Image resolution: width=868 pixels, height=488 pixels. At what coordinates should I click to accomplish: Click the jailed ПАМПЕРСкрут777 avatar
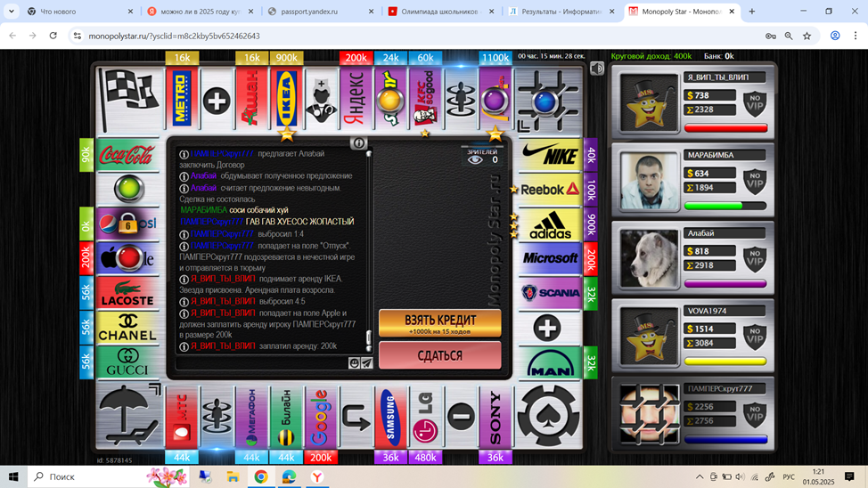649,414
